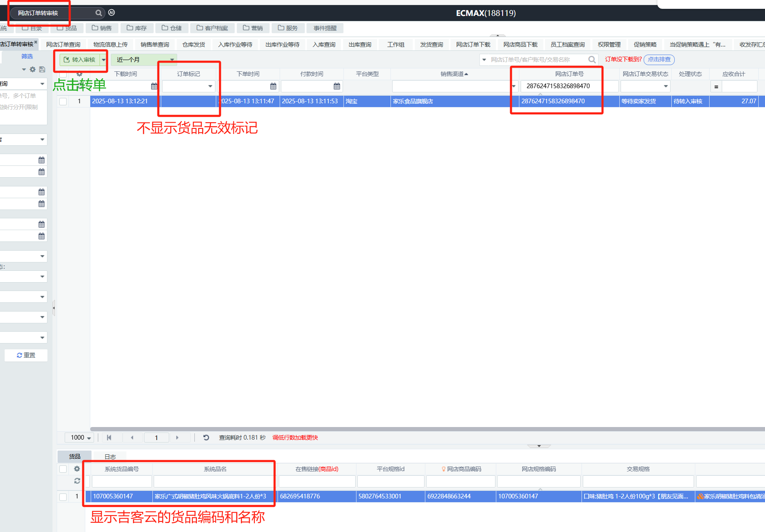The height and width of the screenshot is (532, 765).
Task: Click the 网店订单号 filter input field
Action: [x=569, y=86]
